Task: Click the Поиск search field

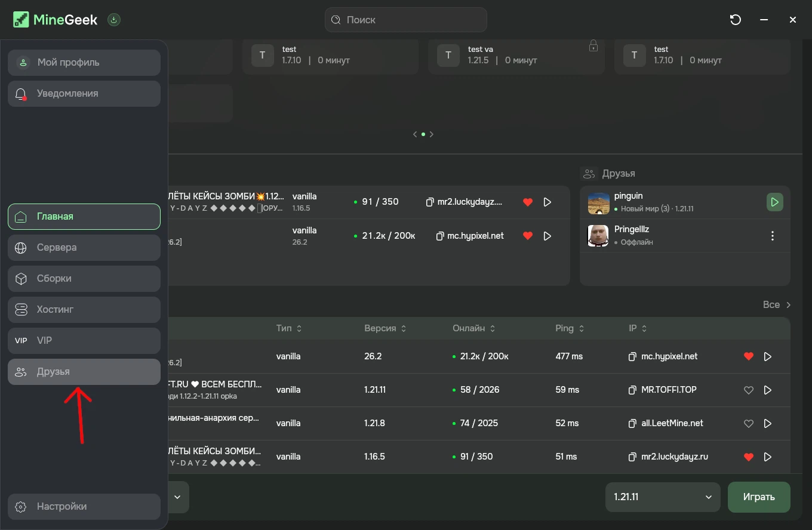Action: 406,20
